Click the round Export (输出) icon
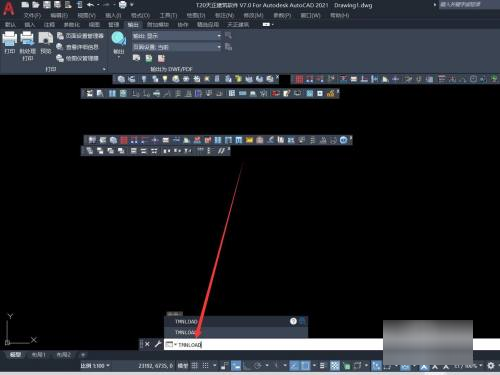The width and height of the screenshot is (500, 375). (x=119, y=39)
